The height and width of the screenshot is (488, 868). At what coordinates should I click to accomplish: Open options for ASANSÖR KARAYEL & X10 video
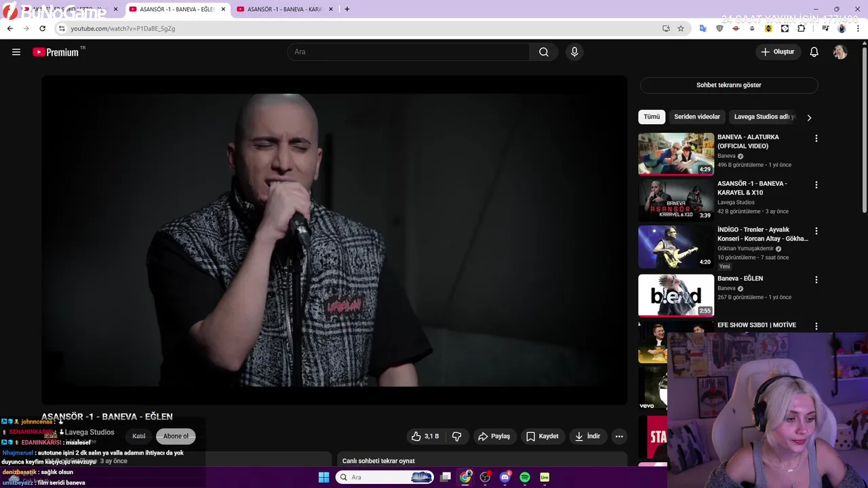(816, 185)
